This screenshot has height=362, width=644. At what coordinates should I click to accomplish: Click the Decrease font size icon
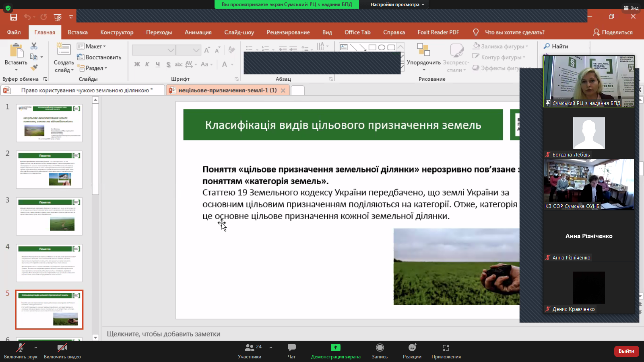[x=217, y=50]
